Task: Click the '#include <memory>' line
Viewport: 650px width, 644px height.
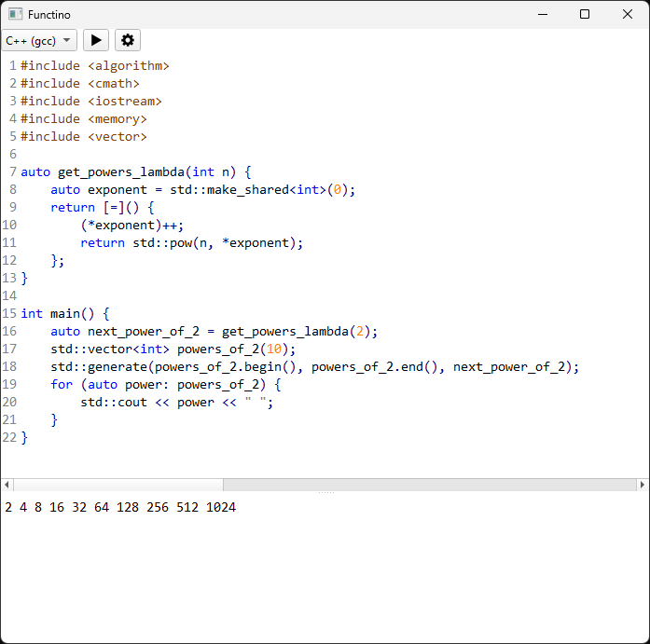Action: point(84,119)
